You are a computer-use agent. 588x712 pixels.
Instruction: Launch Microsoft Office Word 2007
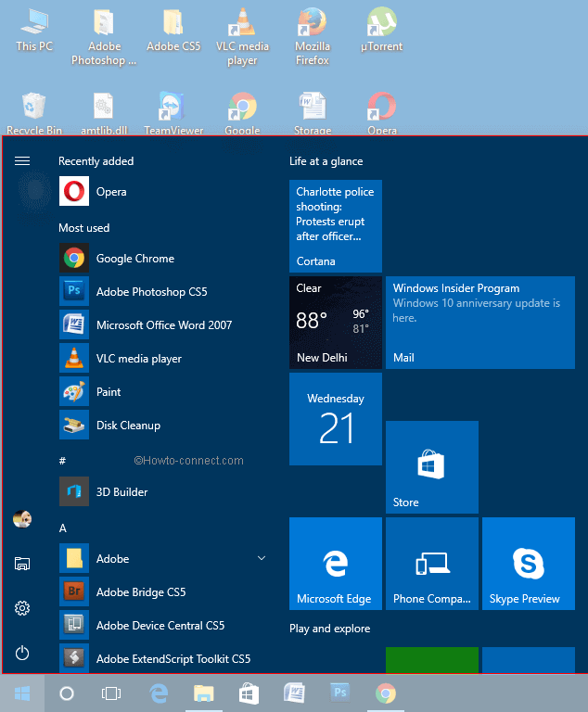click(x=163, y=325)
